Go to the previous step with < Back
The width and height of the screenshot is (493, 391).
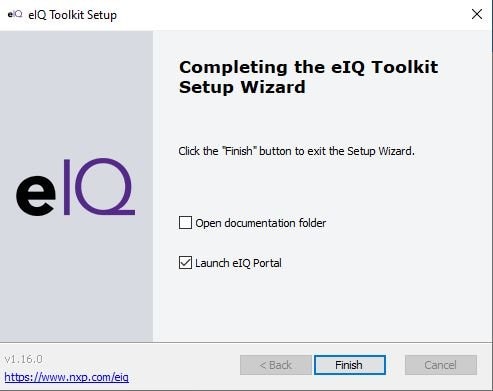276,365
